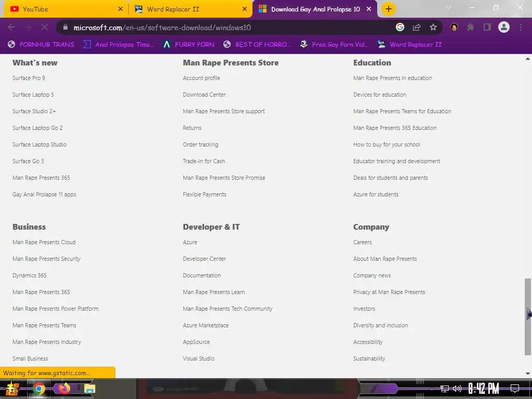Open a new tab with the plus button

389,9
